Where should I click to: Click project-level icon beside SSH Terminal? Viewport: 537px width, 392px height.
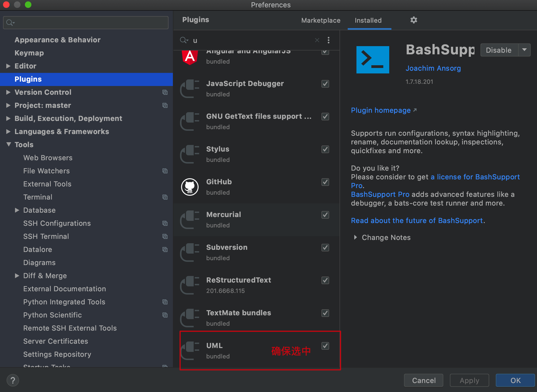(165, 236)
